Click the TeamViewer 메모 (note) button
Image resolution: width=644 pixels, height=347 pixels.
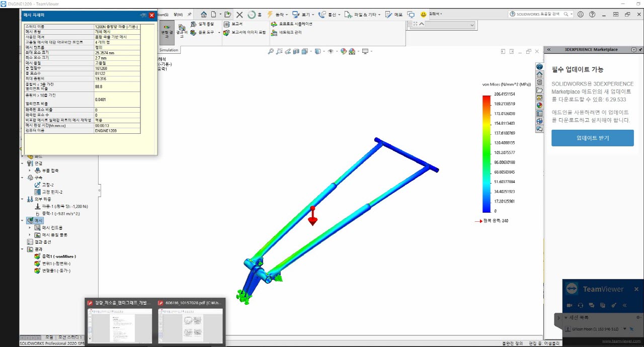point(394,15)
